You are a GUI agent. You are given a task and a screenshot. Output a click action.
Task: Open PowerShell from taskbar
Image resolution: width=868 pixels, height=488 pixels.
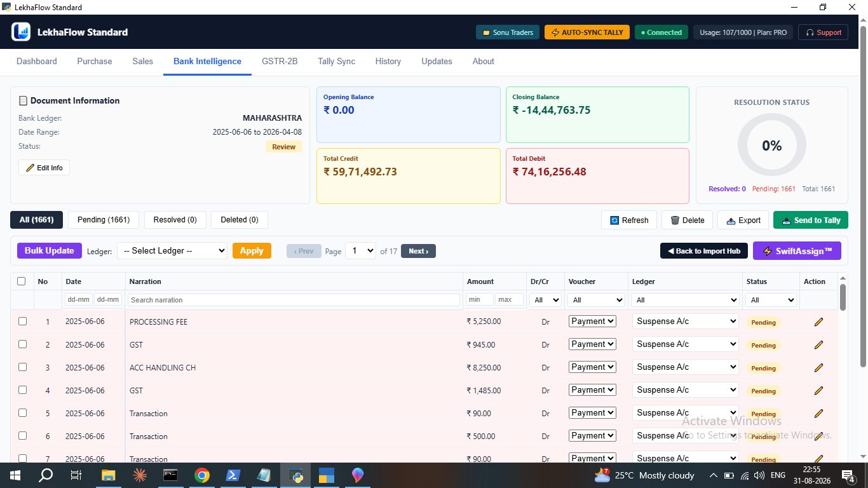point(233,475)
